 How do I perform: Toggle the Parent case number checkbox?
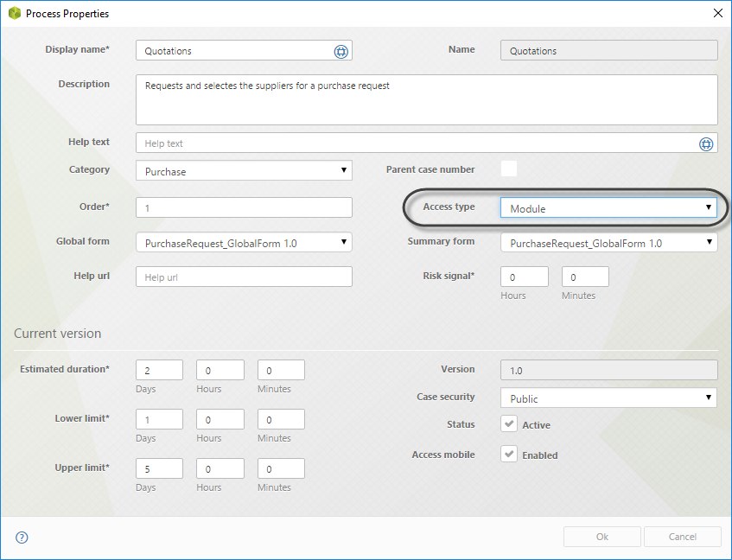tap(509, 169)
